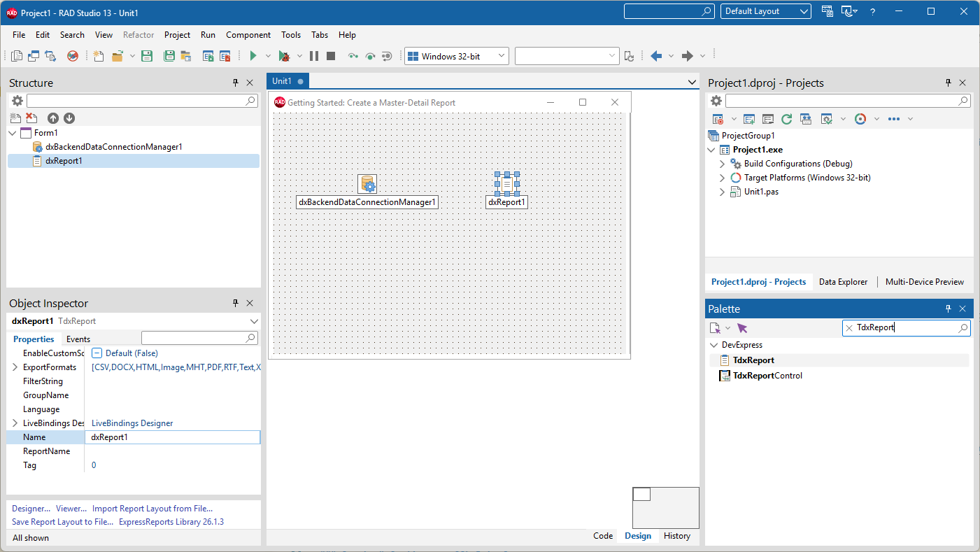Toggle the EnableCustomSc Default (False) checkbox
Screen dimensions: 980x552
click(x=97, y=353)
